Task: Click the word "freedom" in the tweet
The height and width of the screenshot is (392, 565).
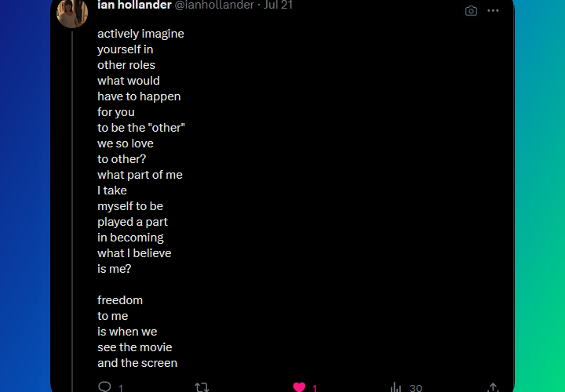Action: coord(120,300)
